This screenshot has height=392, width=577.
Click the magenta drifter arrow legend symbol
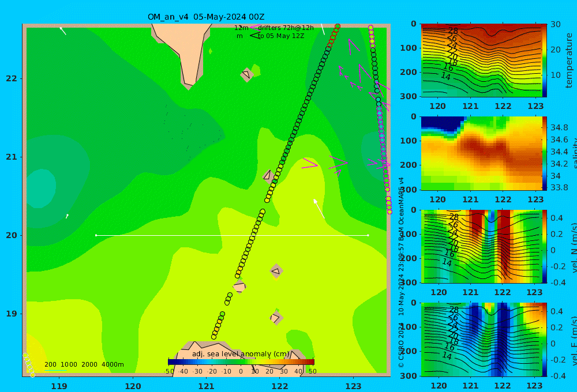point(254,28)
